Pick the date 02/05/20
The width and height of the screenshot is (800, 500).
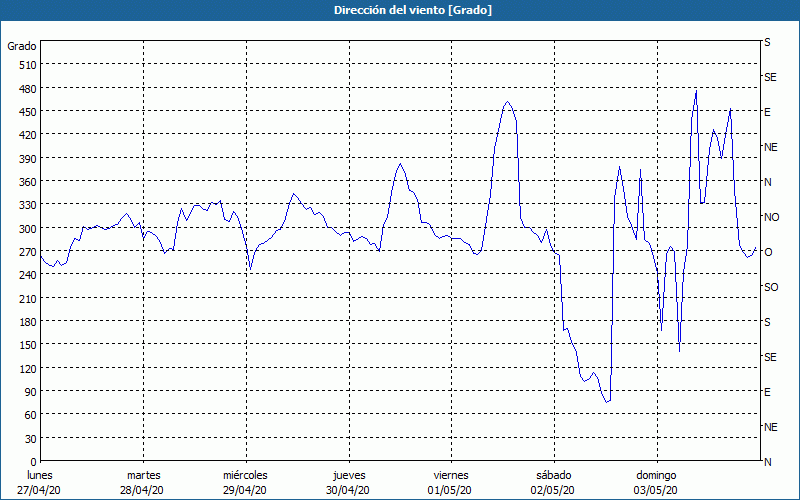553,490
